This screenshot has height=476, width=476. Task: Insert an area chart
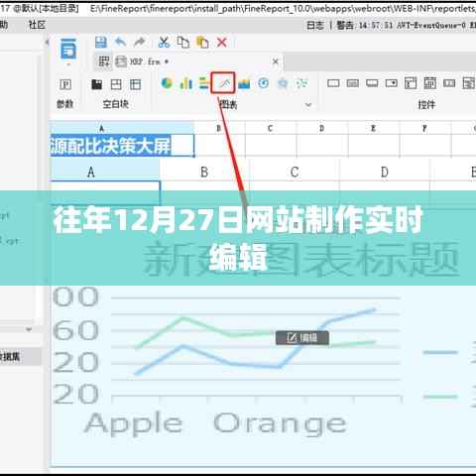[244, 83]
